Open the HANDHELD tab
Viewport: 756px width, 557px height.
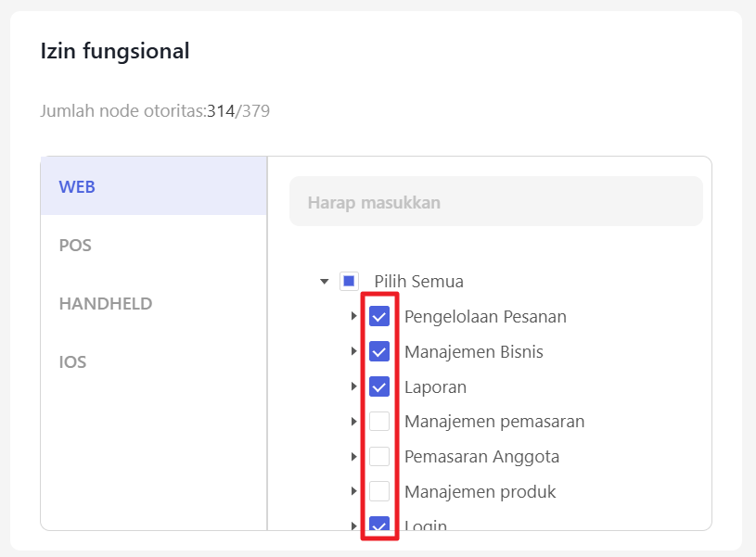point(105,304)
